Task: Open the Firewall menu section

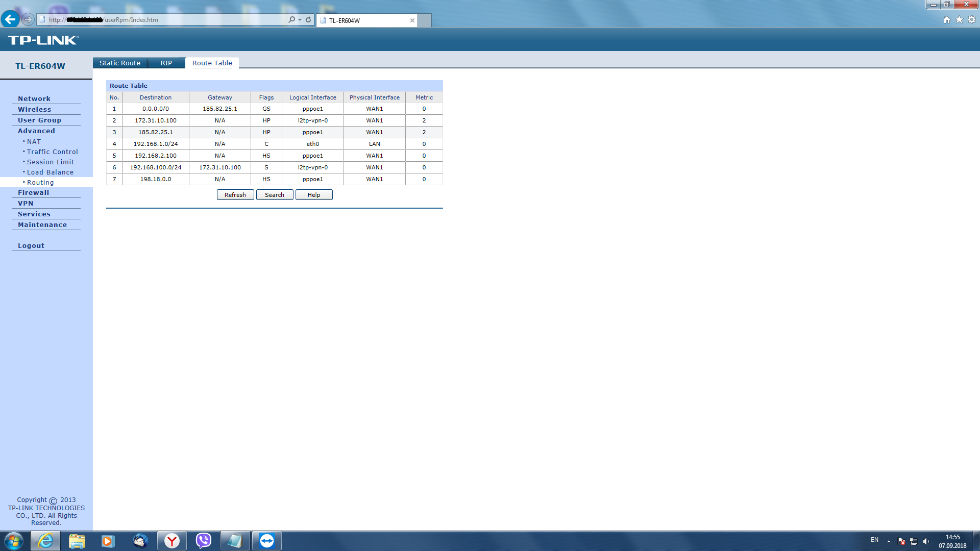Action: (x=34, y=192)
